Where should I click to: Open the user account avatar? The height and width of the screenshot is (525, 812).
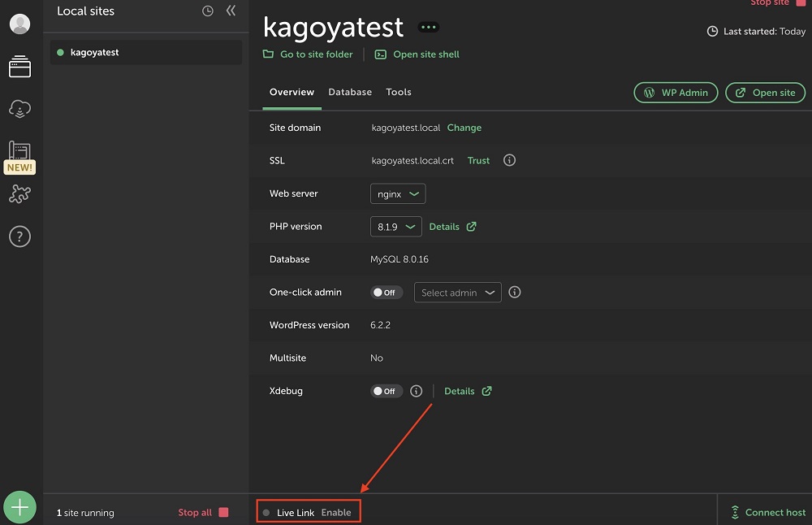click(x=20, y=24)
